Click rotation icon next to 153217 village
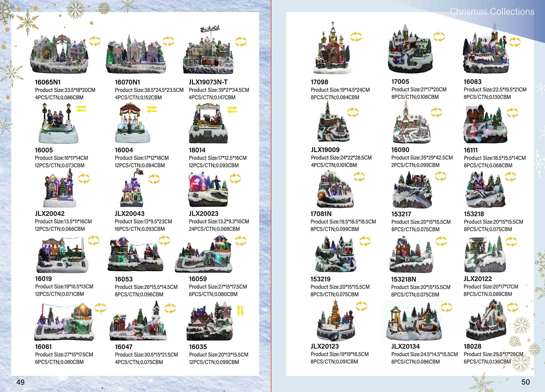The image size is (545, 392). pyautogui.click(x=441, y=176)
